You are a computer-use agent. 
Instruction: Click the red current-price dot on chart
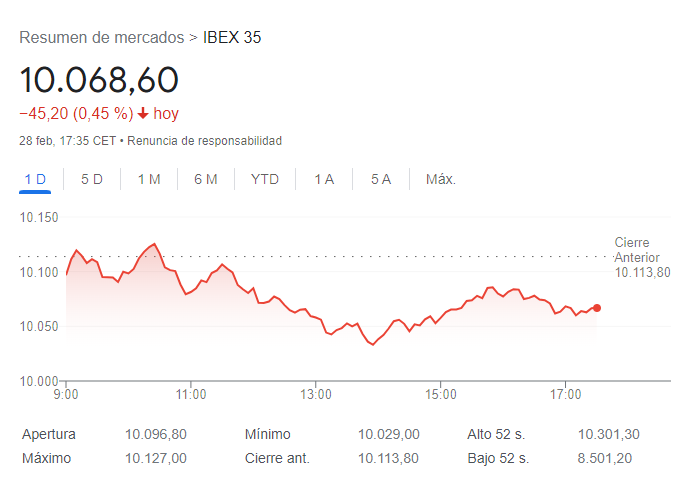597,308
